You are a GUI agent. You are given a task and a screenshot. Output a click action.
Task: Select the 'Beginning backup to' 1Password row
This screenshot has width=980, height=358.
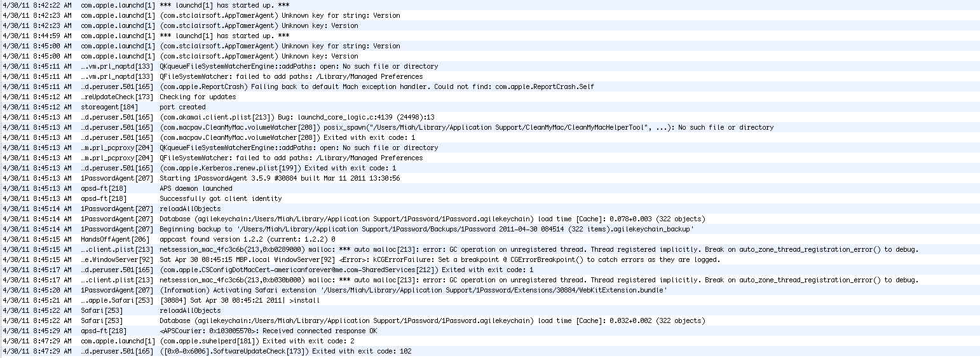490,229
